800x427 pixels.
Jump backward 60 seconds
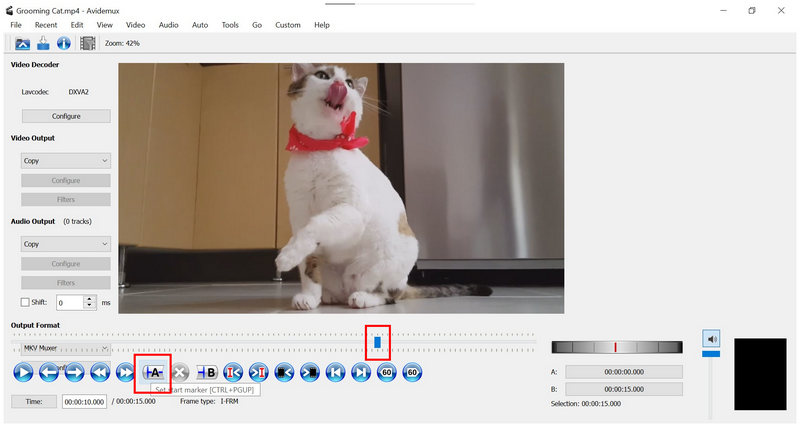pos(387,372)
